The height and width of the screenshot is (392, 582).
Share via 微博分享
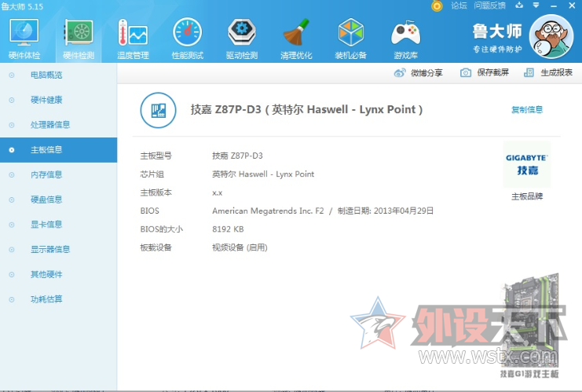[x=419, y=73]
